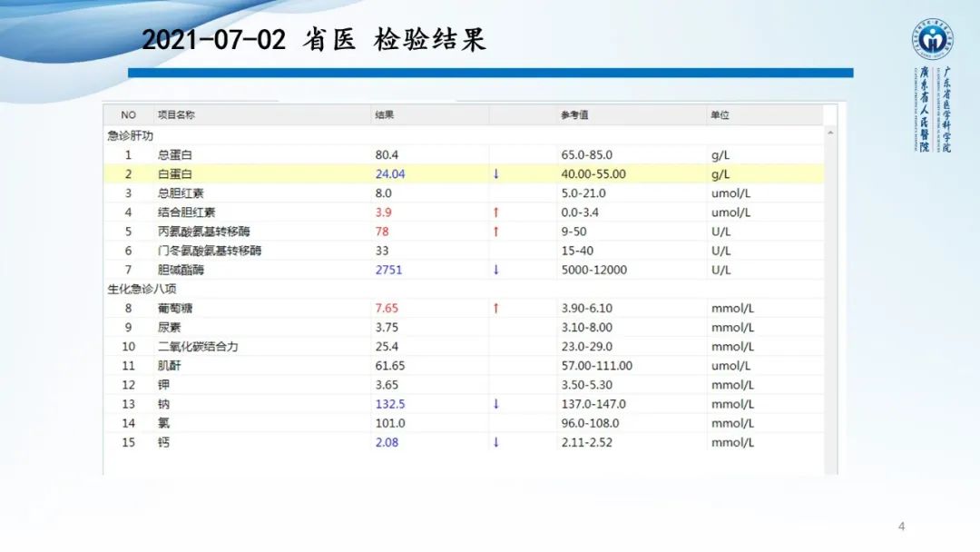Click the 单位 column header
980x552 pixels.
pyautogui.click(x=720, y=114)
